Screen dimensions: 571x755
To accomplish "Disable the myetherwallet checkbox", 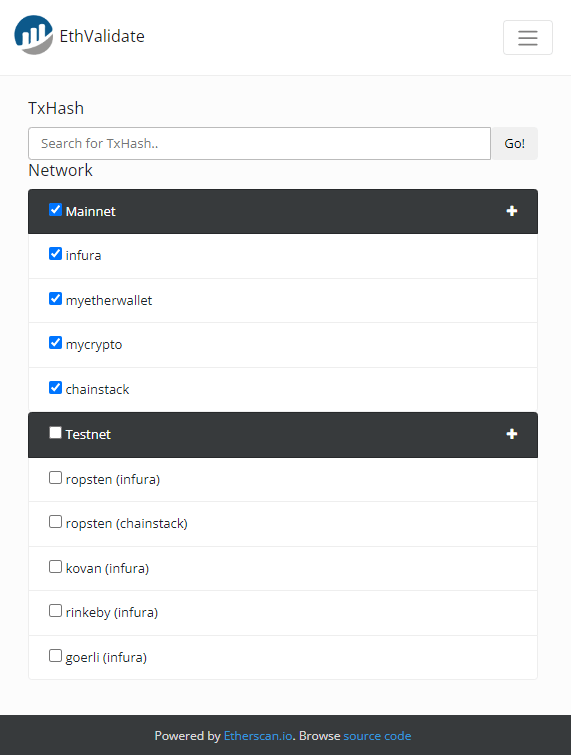I will pos(55,299).
